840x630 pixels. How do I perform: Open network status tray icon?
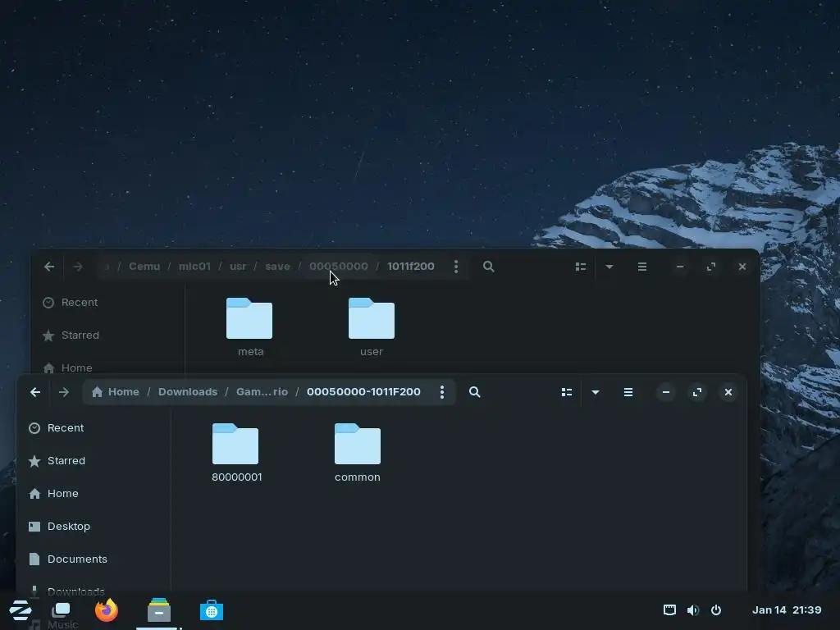click(669, 610)
